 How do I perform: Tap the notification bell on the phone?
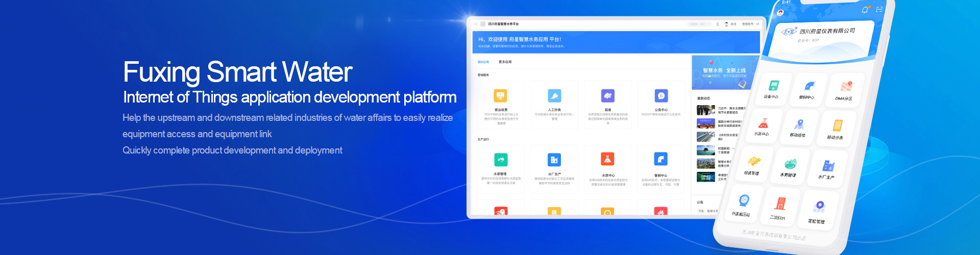[x=865, y=10]
